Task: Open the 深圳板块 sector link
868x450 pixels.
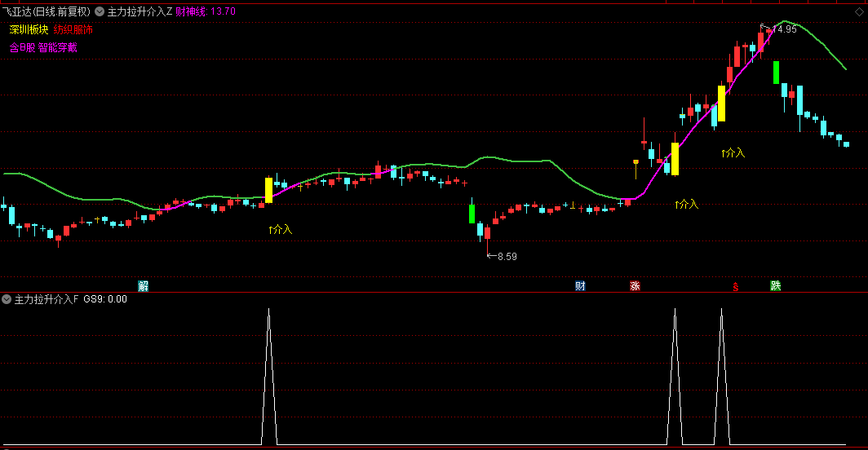Action: tap(29, 29)
